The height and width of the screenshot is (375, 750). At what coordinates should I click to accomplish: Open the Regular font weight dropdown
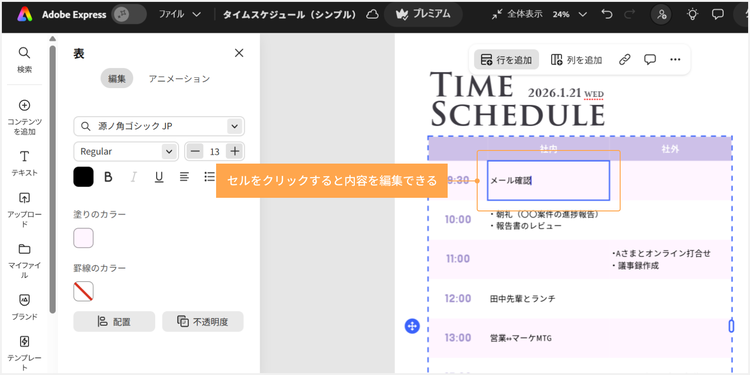click(x=126, y=152)
